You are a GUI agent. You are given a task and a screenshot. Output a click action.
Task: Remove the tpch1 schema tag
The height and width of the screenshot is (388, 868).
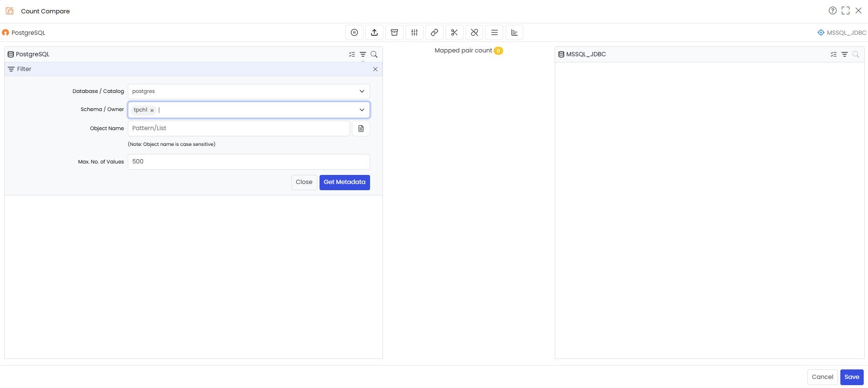point(152,110)
